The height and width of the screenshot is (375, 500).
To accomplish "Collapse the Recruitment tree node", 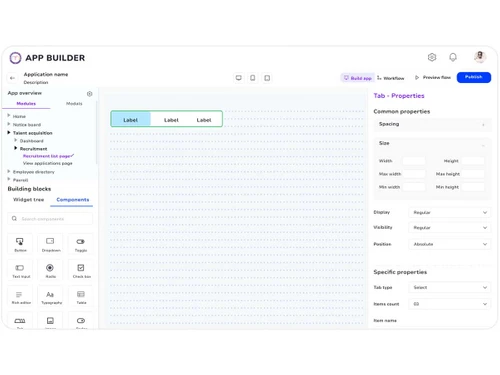I will point(15,148).
